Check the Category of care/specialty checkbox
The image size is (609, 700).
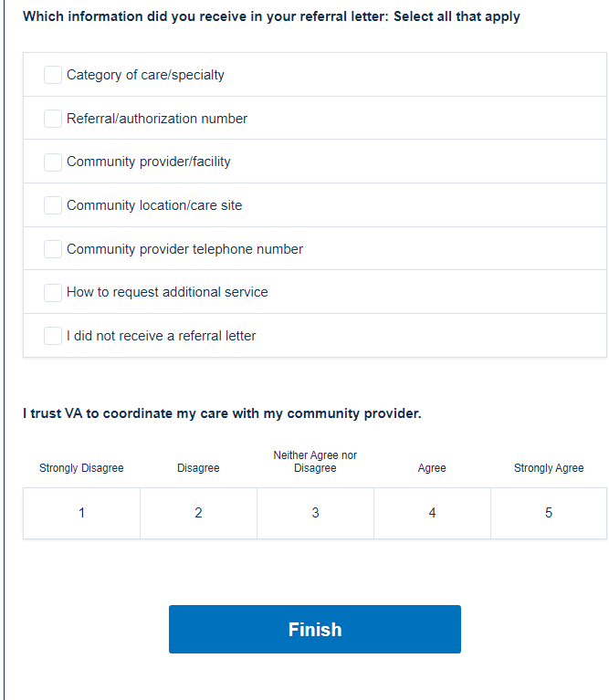pyautogui.click(x=53, y=75)
